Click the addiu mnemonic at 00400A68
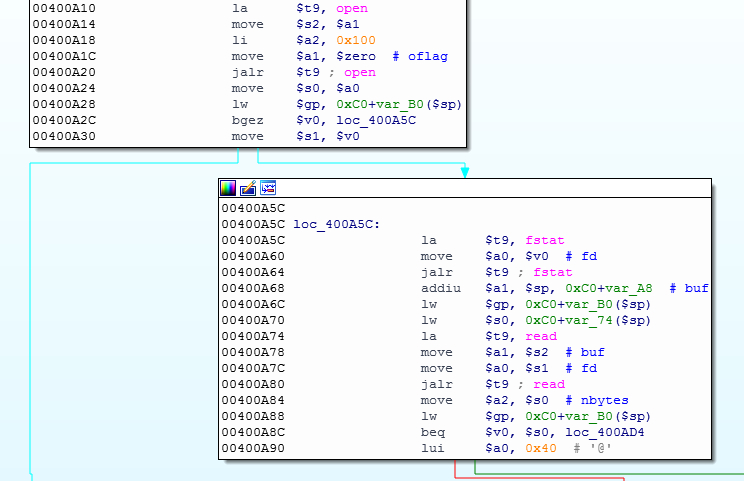Screen dimensions: 744x481 pos(441,288)
